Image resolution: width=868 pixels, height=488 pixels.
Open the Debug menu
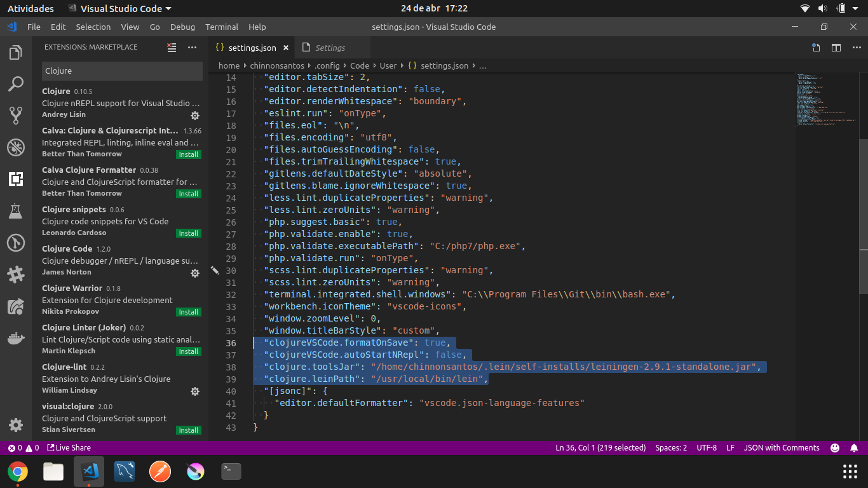tap(182, 27)
